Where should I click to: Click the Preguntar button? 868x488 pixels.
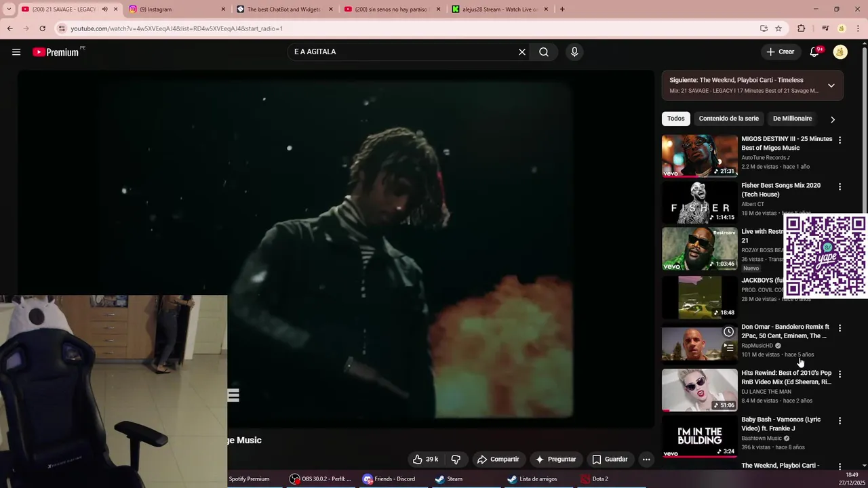(555, 460)
